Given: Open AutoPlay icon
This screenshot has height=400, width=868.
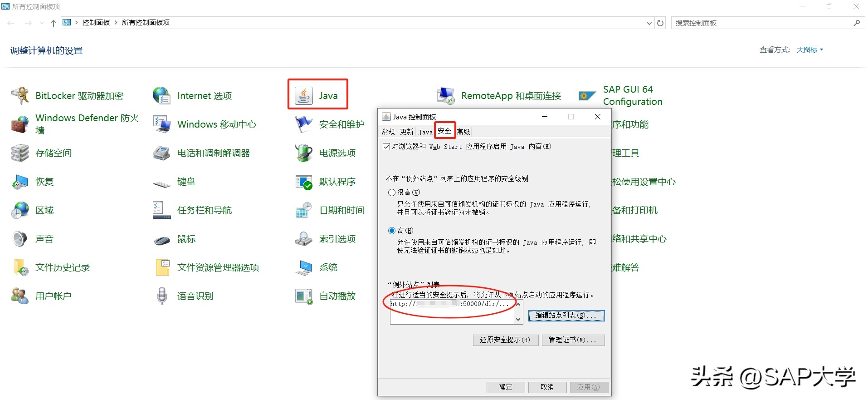Looking at the screenshot, I should [x=303, y=296].
